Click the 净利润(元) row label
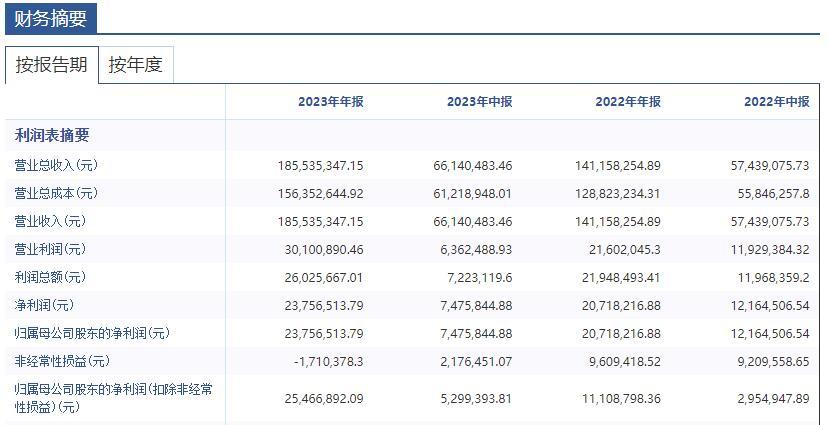This screenshot has height=425, width=830. [44, 305]
